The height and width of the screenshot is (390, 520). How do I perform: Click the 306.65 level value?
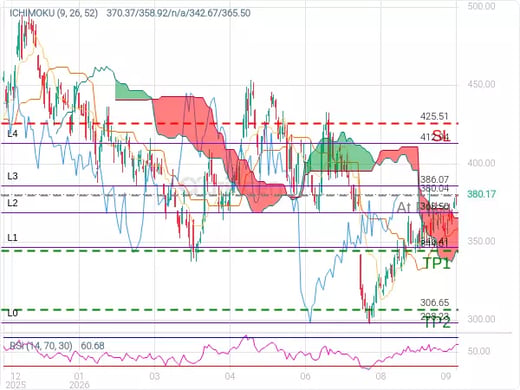point(435,302)
